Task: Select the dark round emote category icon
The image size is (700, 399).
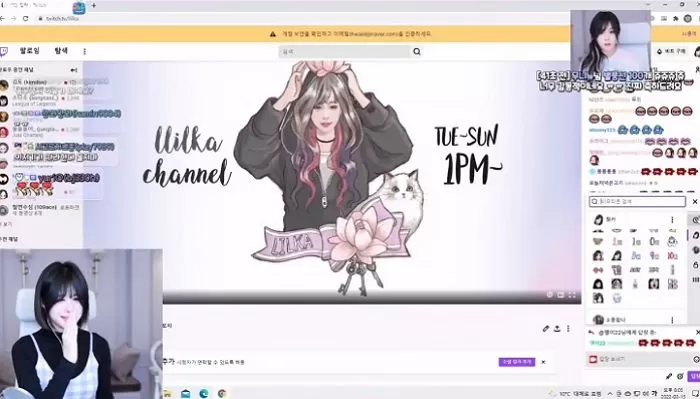Action: [x=696, y=250]
